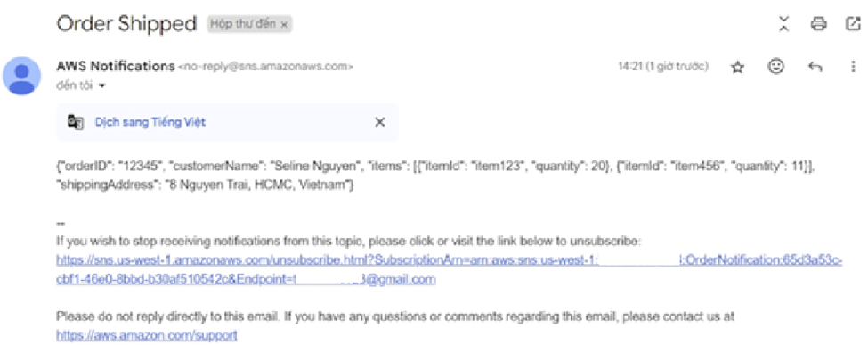Open the aws.amazon.com/support link
Image resolution: width=868 pixels, height=345 pixels.
(147, 335)
